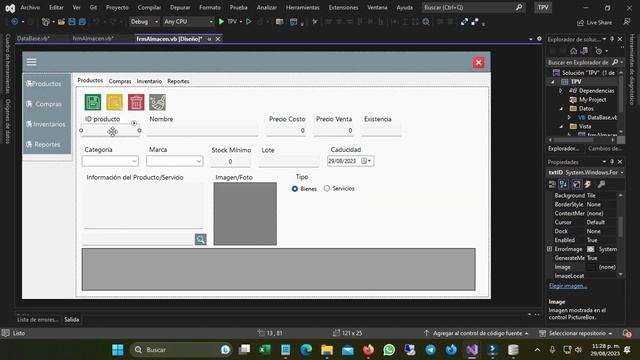Click Start without debugging outline play icon
Viewport: 640px width, 360px height.
248,22
